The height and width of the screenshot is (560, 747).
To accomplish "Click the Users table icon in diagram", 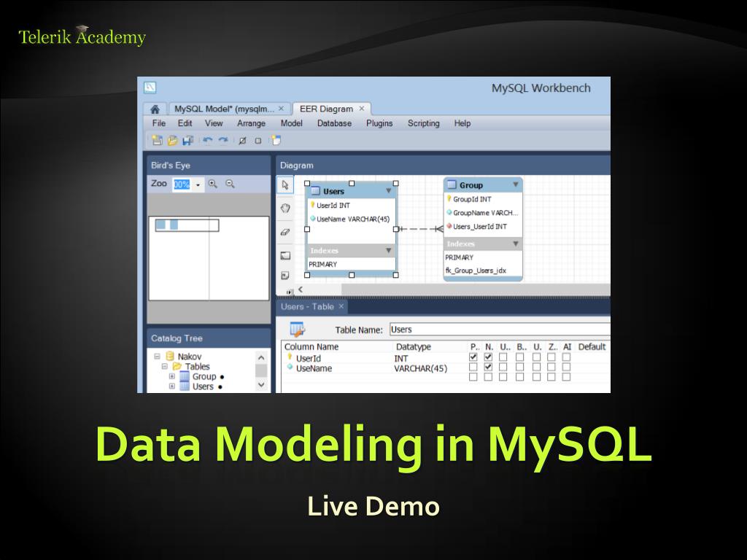I will pyautogui.click(x=315, y=191).
